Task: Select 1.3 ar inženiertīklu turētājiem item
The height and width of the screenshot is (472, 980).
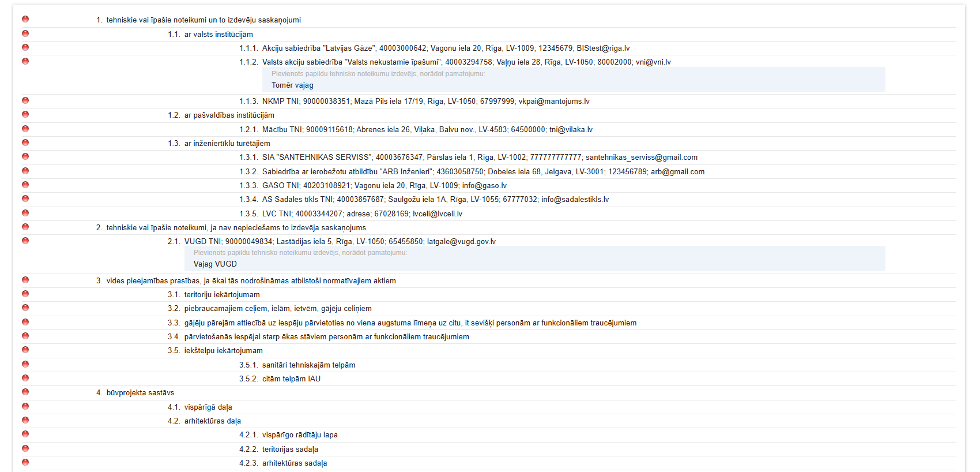Action: pyautogui.click(x=227, y=144)
